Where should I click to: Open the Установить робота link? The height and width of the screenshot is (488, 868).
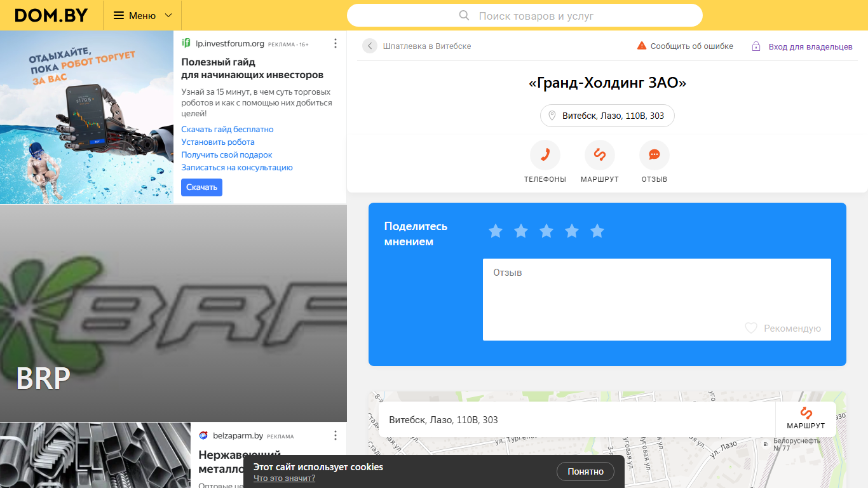(x=218, y=142)
